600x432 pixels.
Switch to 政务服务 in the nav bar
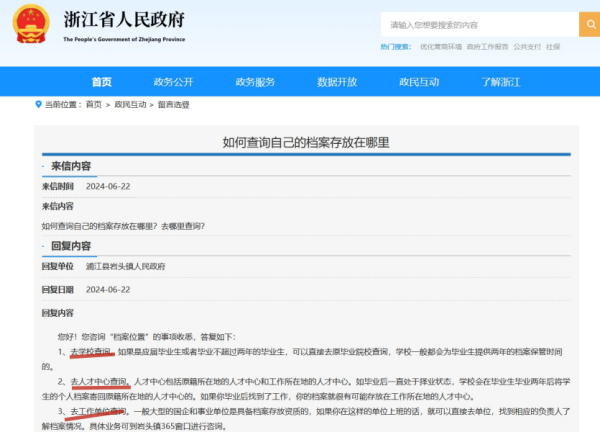click(x=255, y=82)
